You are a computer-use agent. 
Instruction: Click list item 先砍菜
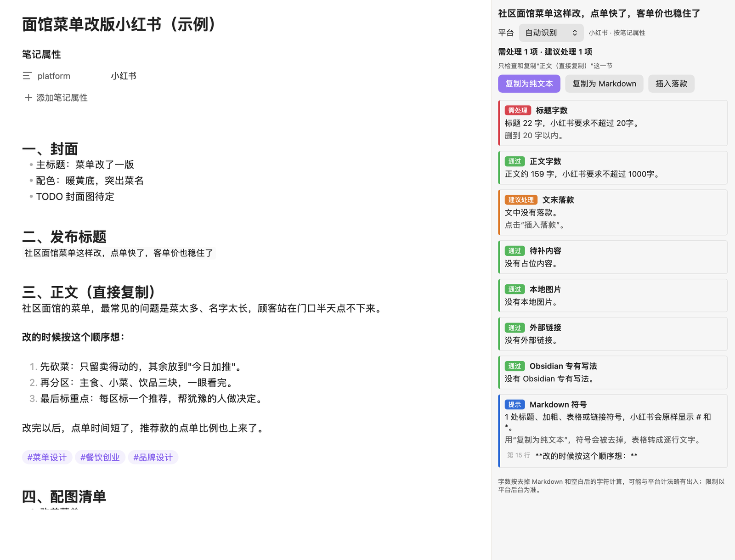point(141,367)
